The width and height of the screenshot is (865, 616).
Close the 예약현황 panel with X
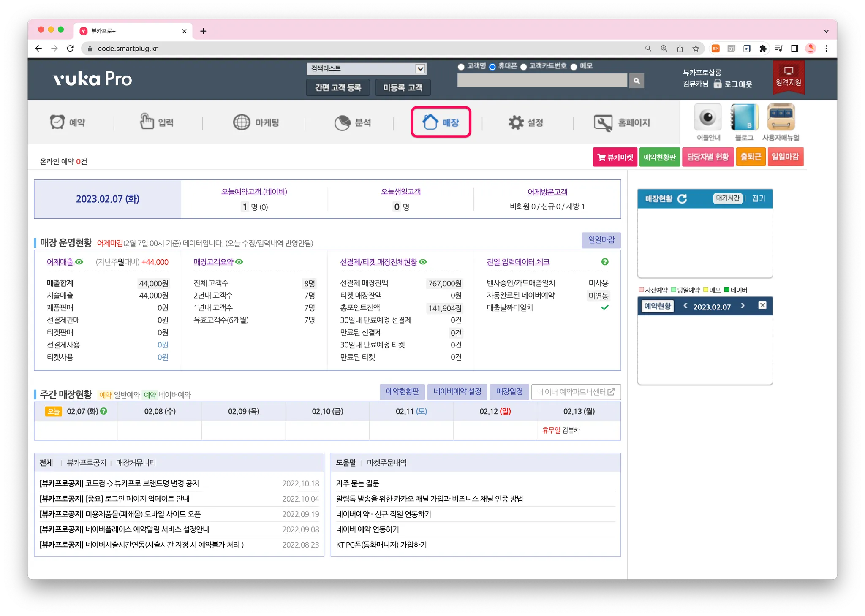[x=762, y=305]
